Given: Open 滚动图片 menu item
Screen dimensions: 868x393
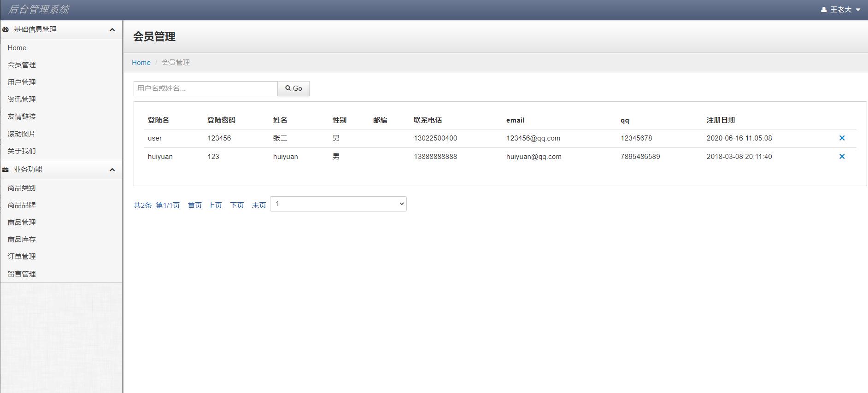Looking at the screenshot, I should [x=22, y=134].
